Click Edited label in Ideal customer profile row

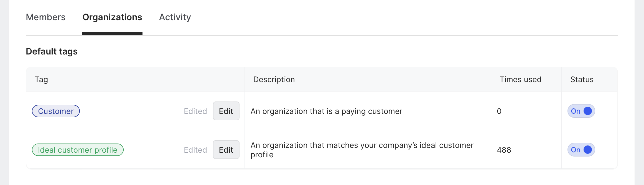195,150
